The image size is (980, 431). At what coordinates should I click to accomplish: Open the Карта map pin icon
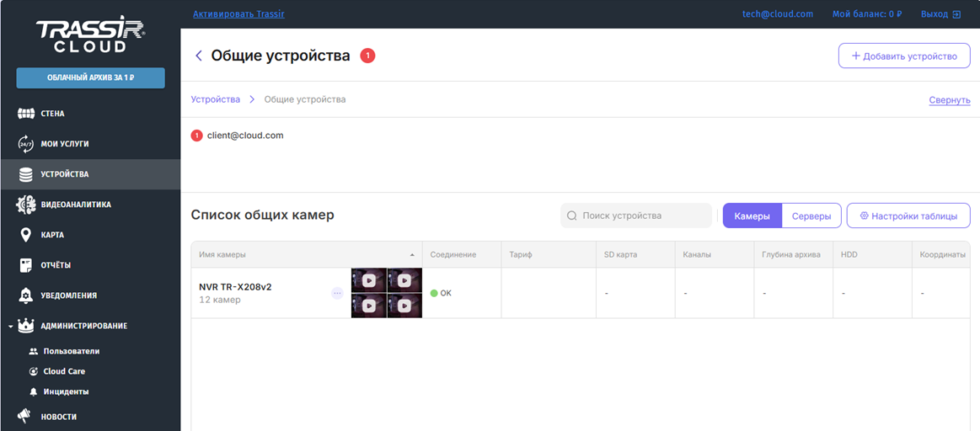coord(25,235)
